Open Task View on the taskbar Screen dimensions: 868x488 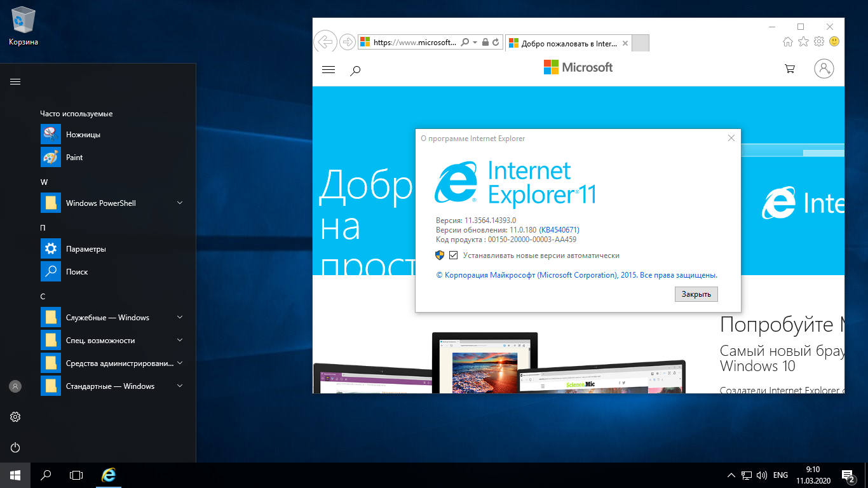76,475
